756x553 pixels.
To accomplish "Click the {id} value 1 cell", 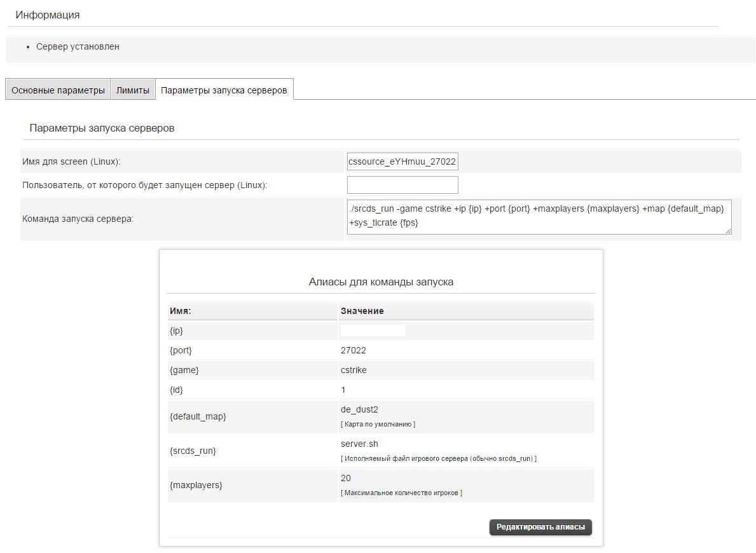I will [x=343, y=390].
